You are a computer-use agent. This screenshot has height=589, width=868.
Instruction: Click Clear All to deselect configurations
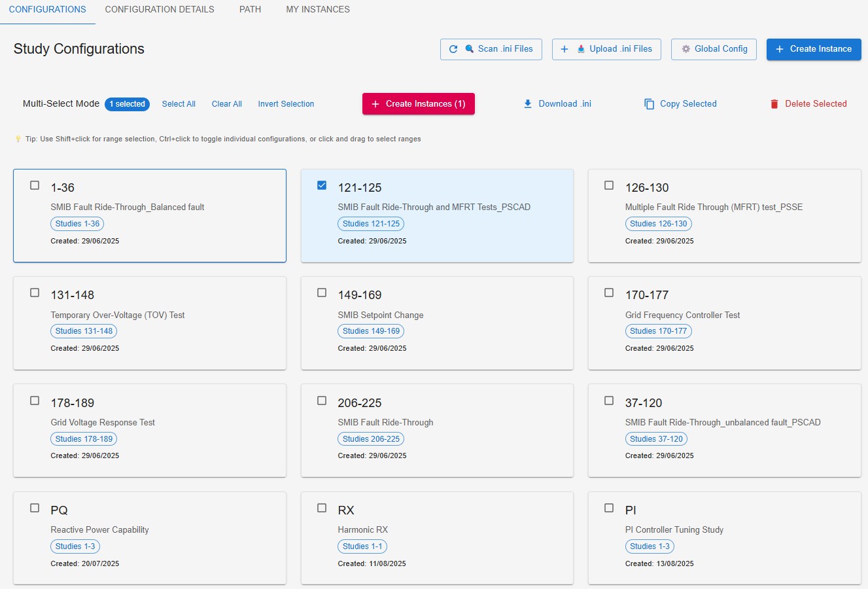[227, 104]
